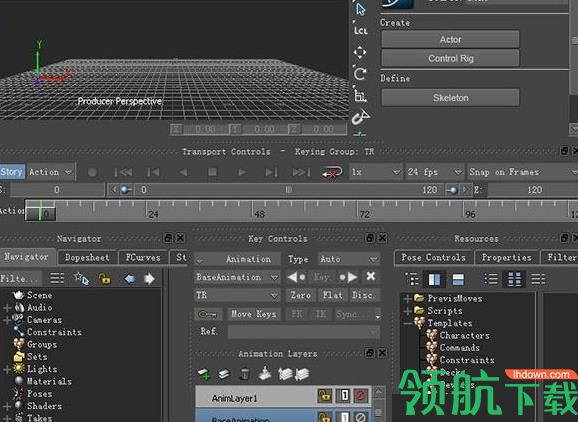
Task: Create a Control Rig
Action: 450,58
